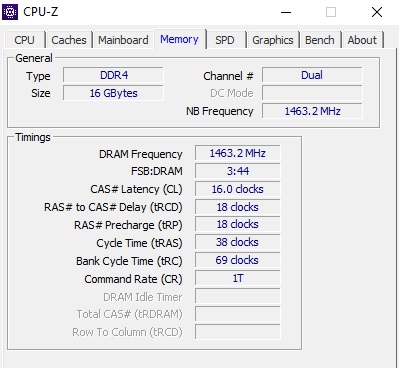Image resolution: width=399 pixels, height=368 pixels.
Task: Click the CPU-Z window title text
Action: [x=41, y=12]
